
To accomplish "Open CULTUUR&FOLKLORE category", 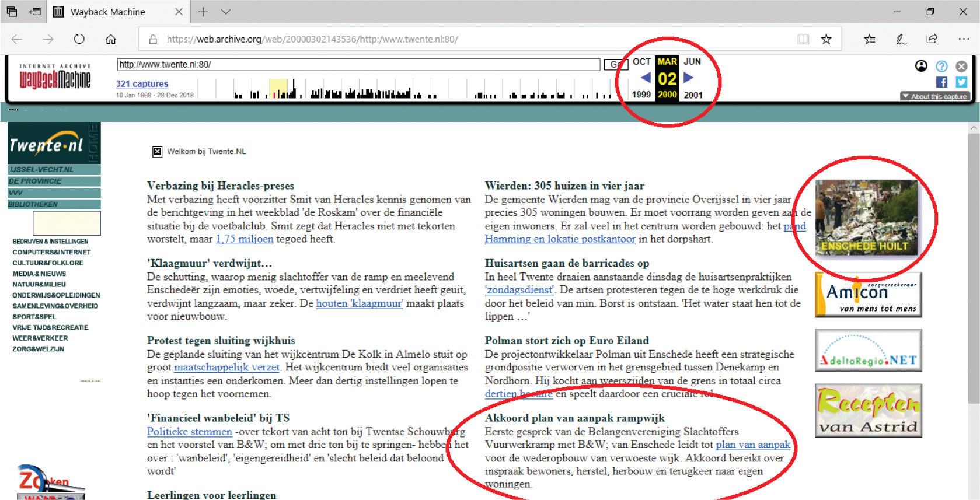I will click(48, 263).
